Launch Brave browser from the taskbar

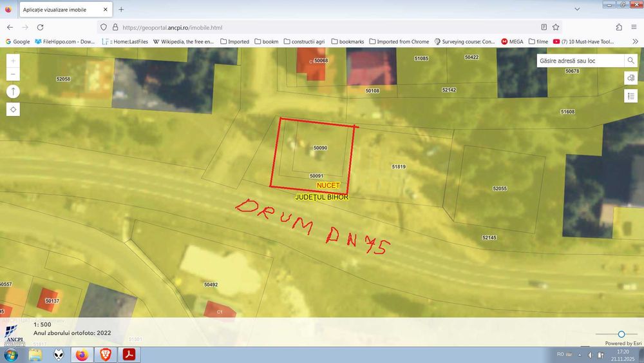click(x=106, y=355)
